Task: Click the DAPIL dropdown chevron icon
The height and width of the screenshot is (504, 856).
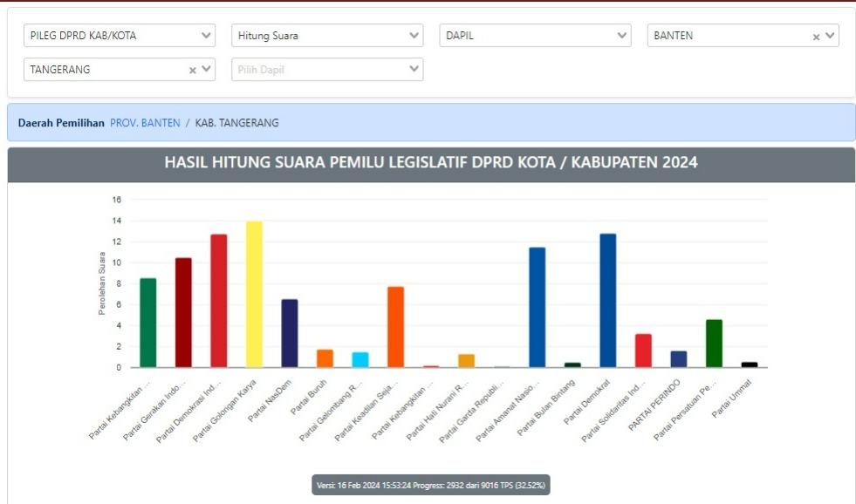Action: click(621, 37)
